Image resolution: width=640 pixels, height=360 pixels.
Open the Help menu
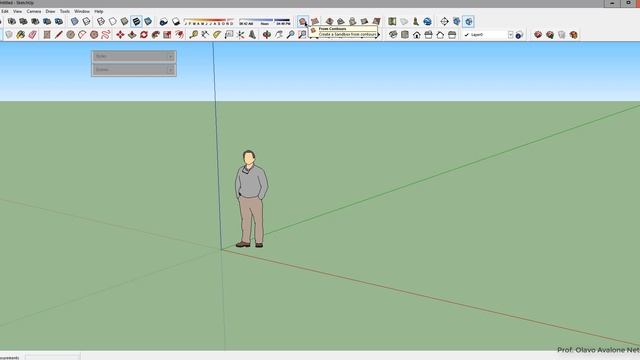pyautogui.click(x=99, y=11)
